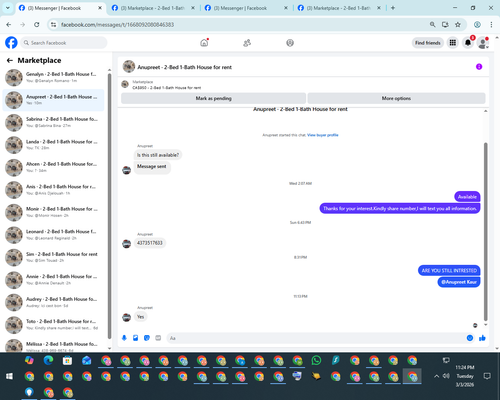The height and width of the screenshot is (400, 500).
Task: Click the Find friends button
Action: click(x=428, y=43)
